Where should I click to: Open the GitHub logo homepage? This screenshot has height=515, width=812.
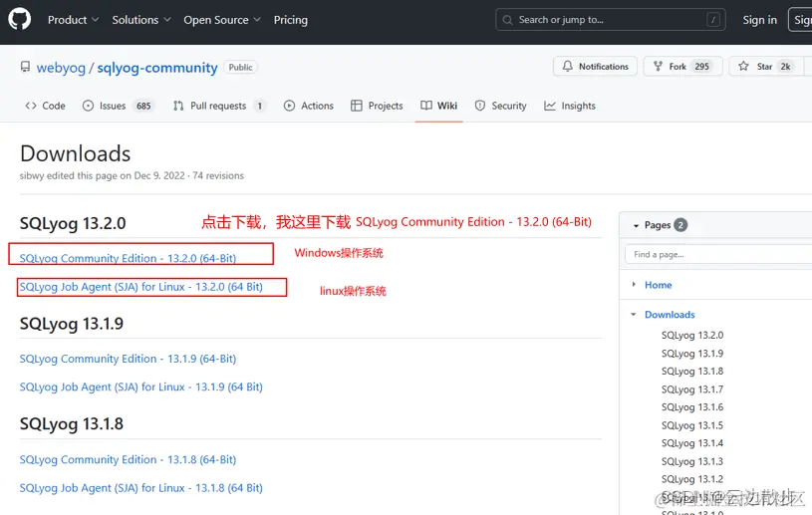(x=20, y=19)
